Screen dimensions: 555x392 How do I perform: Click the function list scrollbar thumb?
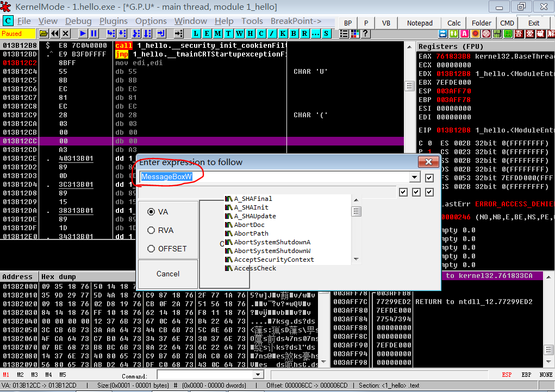(356, 211)
